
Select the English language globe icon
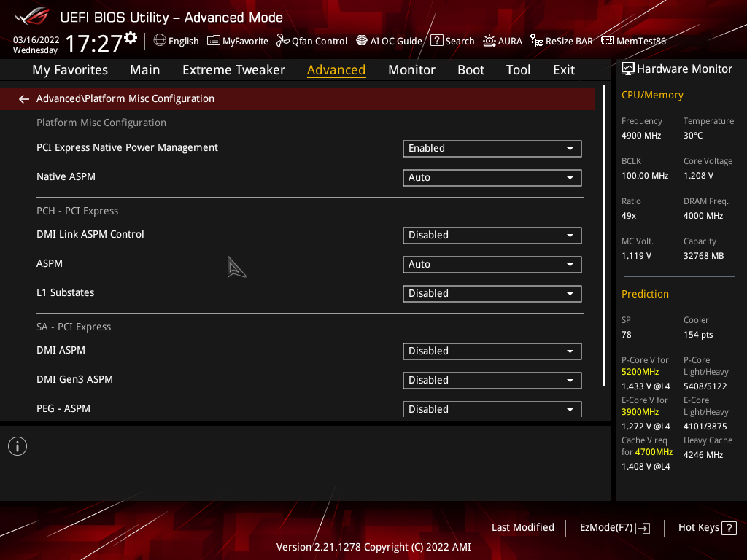(160, 41)
